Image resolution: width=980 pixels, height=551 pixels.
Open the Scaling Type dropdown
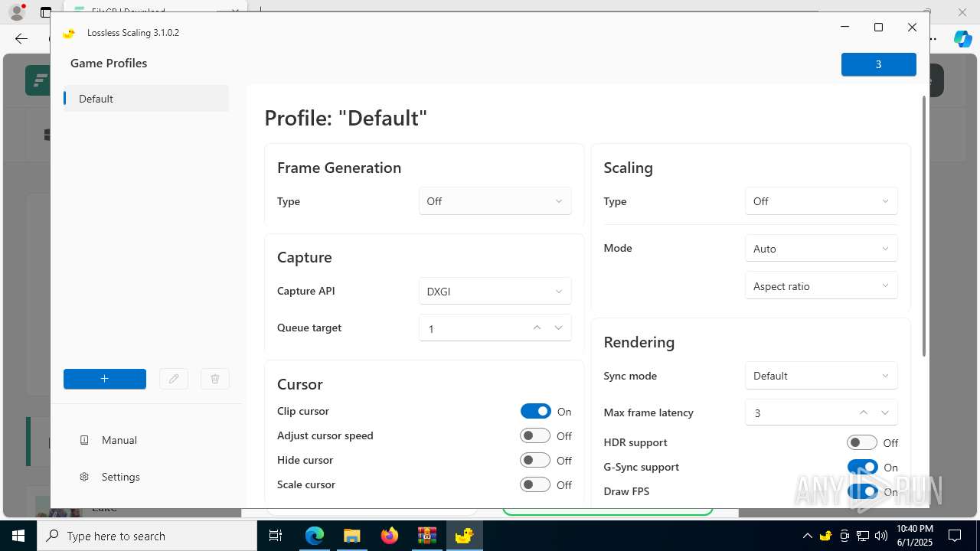click(x=821, y=201)
